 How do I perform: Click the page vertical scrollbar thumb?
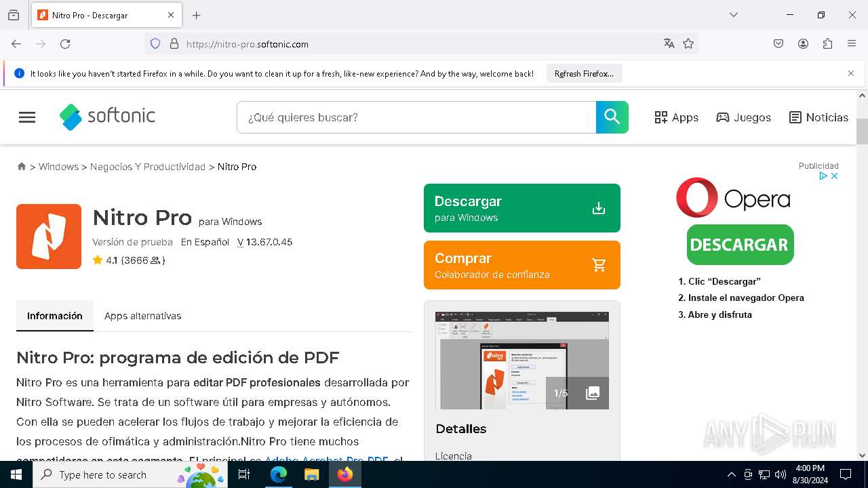click(x=862, y=131)
